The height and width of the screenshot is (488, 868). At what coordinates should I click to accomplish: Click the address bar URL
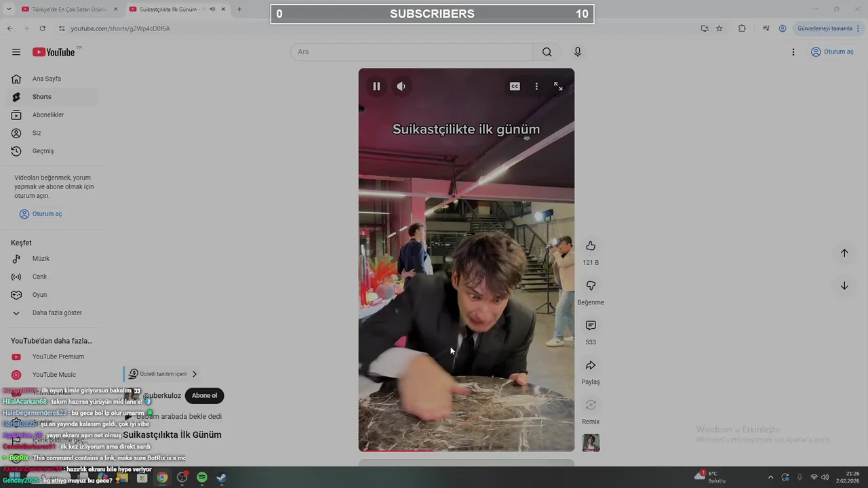(x=120, y=28)
